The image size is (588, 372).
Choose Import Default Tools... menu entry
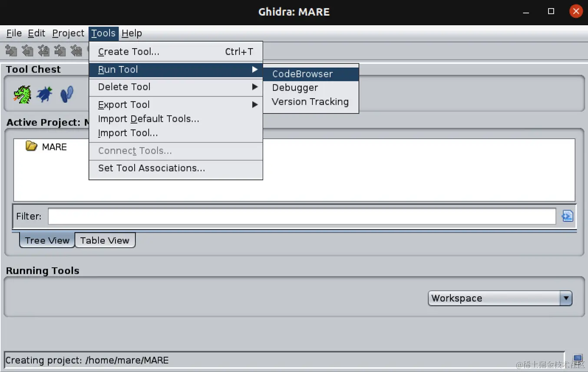(176, 119)
